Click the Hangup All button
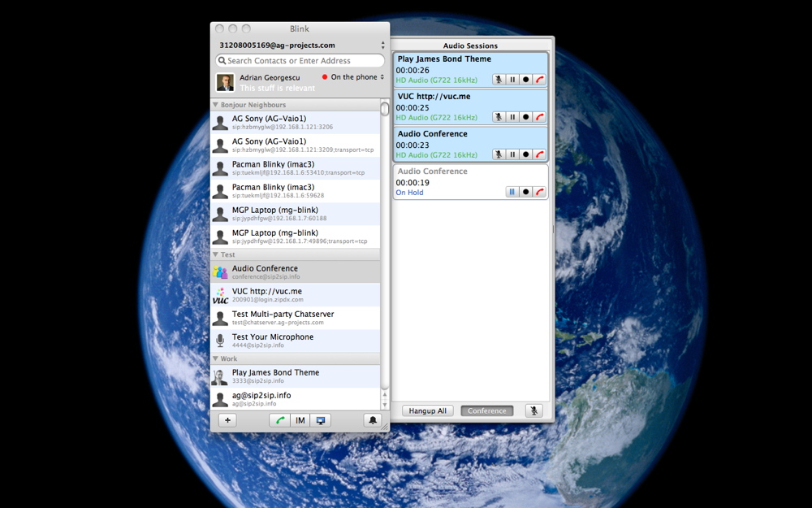 tap(428, 410)
